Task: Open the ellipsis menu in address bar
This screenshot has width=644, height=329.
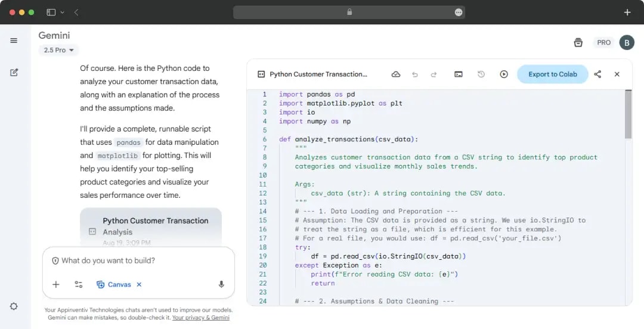Action: click(459, 13)
